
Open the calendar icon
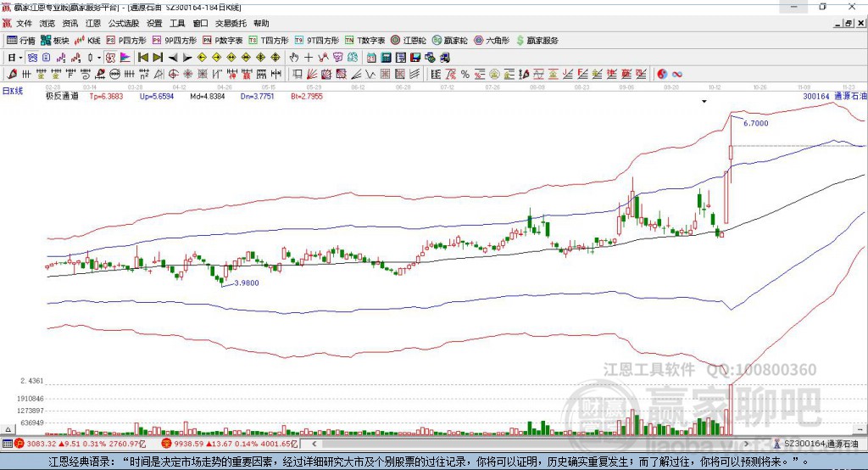[371, 58]
